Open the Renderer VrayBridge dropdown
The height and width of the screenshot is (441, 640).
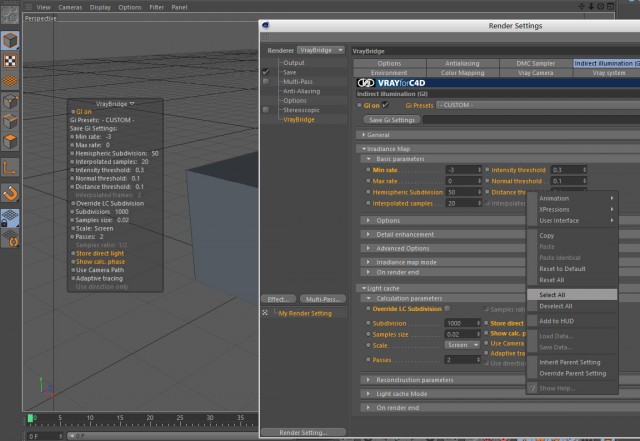321,50
